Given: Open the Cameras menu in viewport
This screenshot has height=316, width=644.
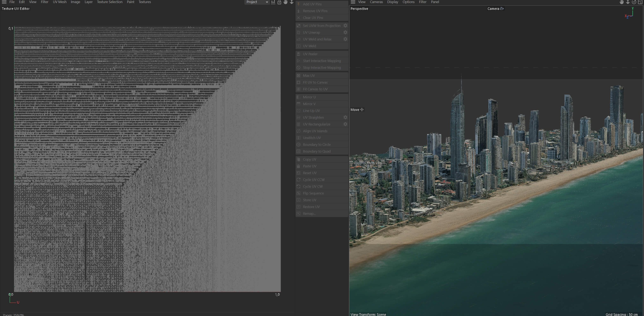Looking at the screenshot, I should tap(376, 2).
